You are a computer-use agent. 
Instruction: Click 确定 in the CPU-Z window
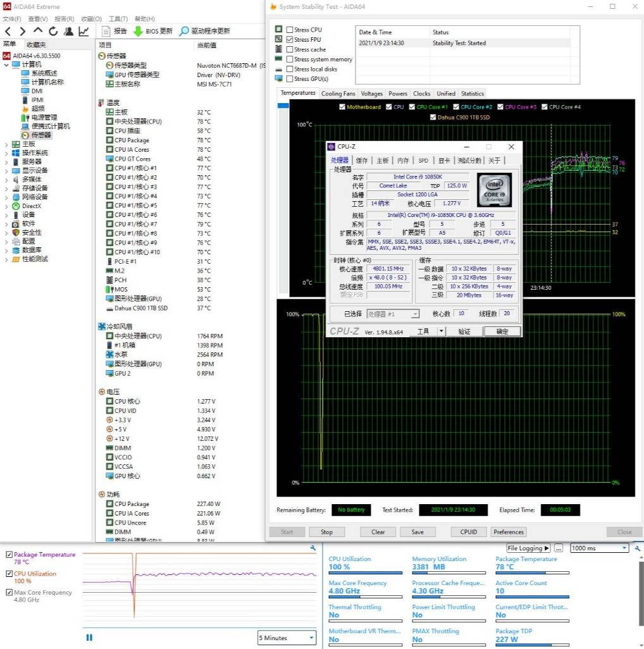(x=502, y=331)
